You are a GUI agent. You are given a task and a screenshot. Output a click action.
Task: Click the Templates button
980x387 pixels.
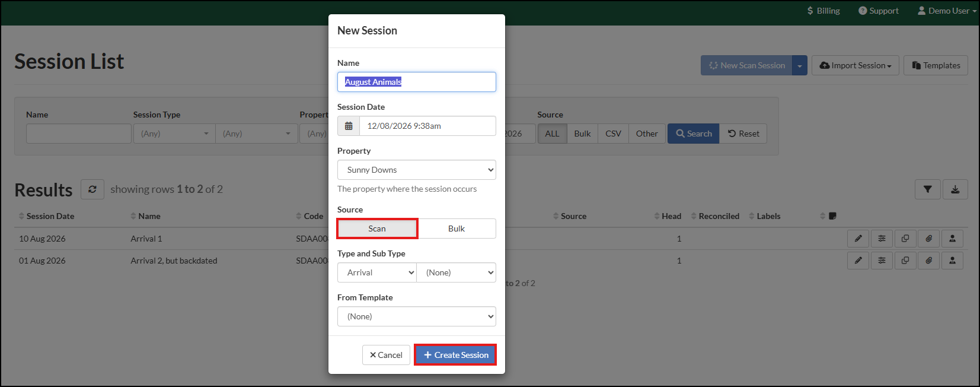(936, 65)
